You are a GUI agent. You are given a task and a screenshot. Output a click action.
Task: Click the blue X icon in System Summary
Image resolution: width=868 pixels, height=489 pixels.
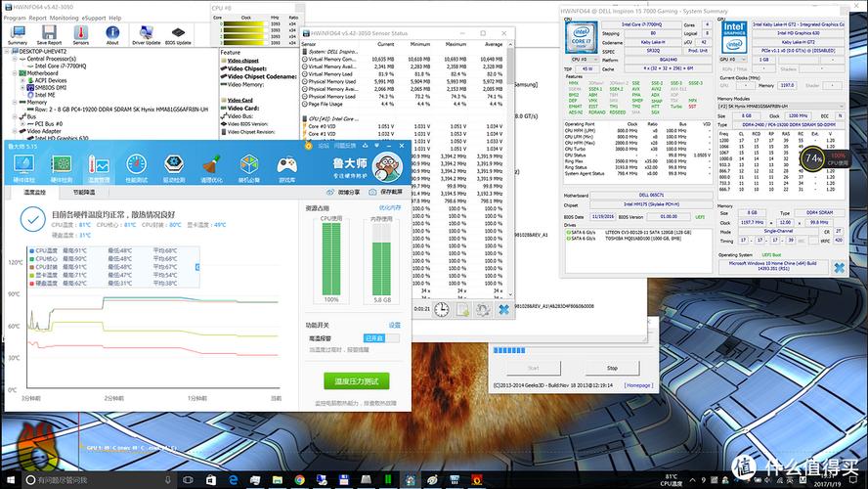(840, 267)
